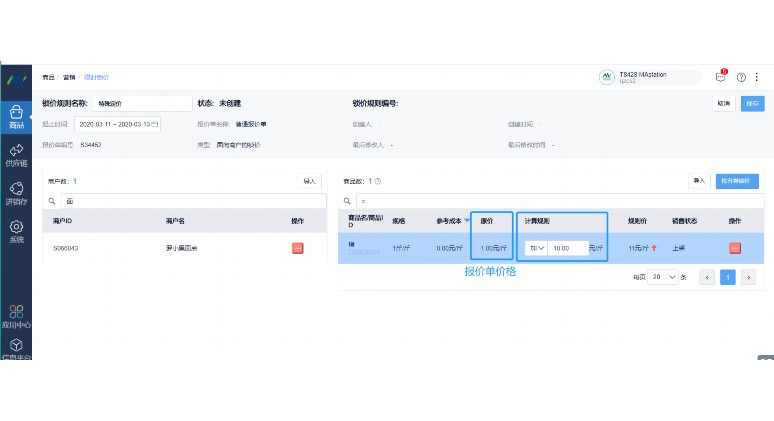Click the 销售状态 column header
Image resolution: width=774 pixels, height=421 pixels.
point(684,221)
